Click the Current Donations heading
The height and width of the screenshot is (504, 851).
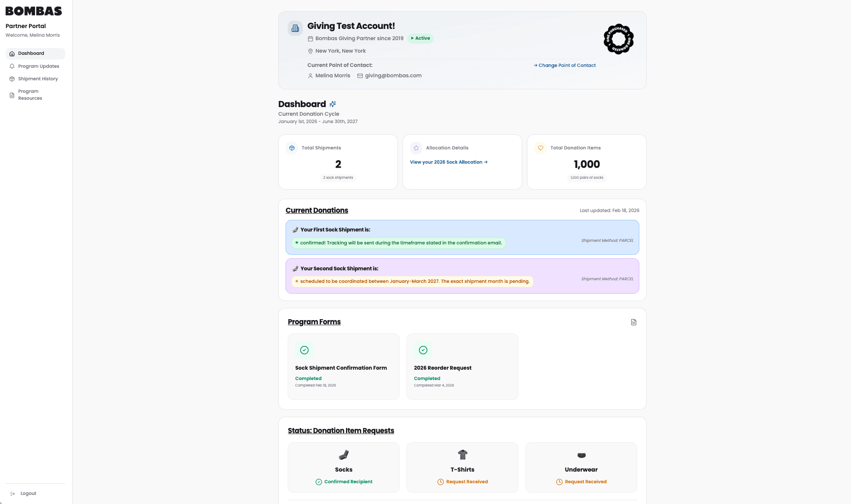pos(317,210)
